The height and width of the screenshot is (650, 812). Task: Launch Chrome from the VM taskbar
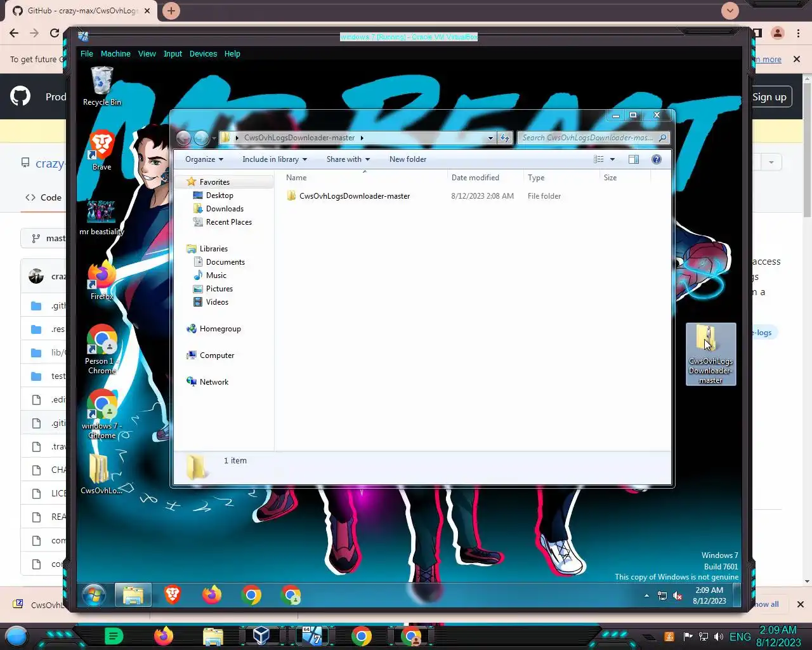251,595
